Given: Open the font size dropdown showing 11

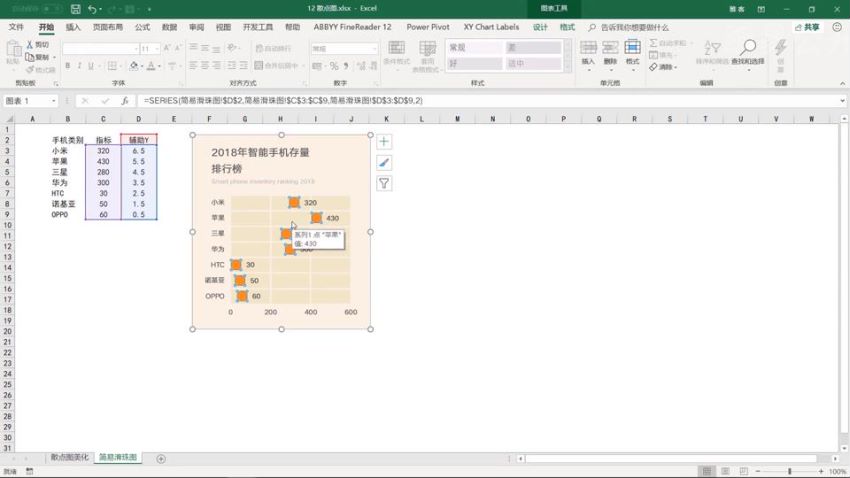Looking at the screenshot, I should pos(157,49).
